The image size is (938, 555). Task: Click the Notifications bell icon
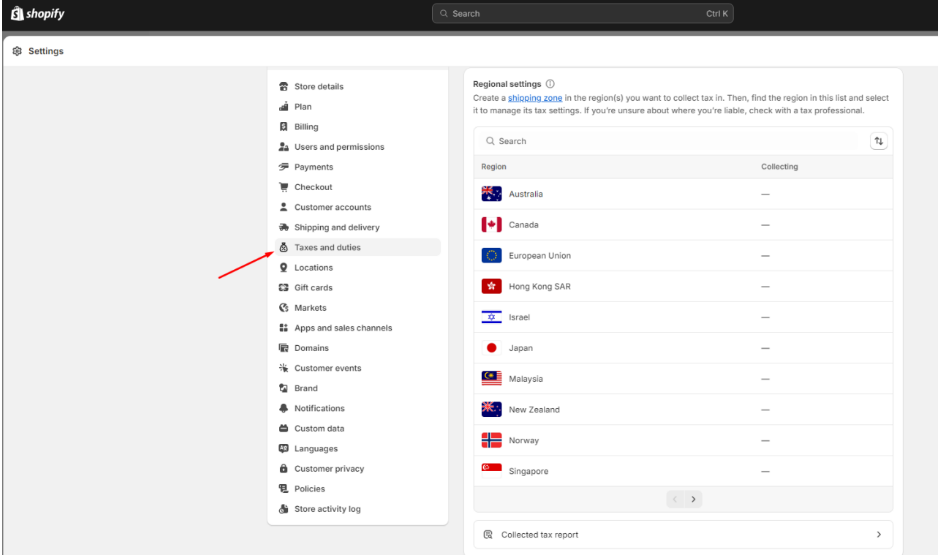(x=284, y=408)
